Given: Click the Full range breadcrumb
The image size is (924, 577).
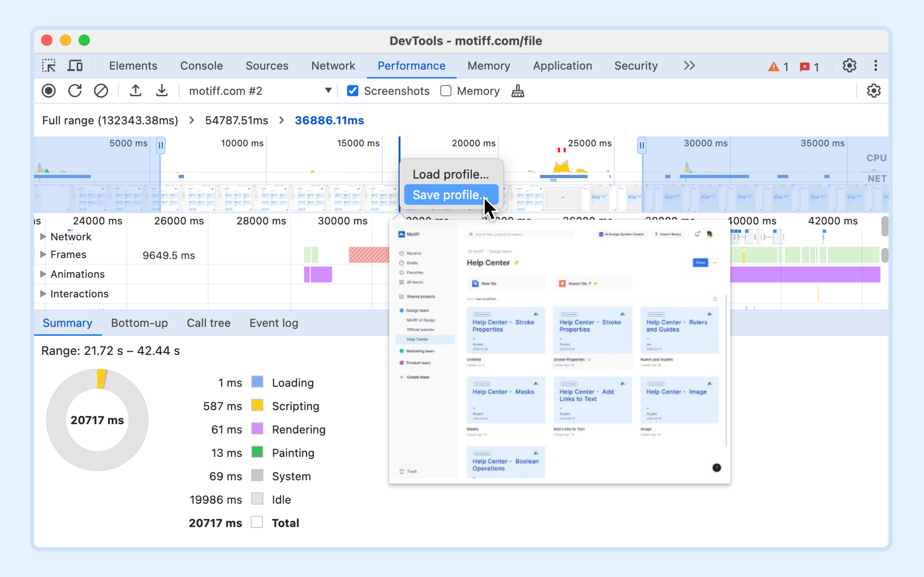Looking at the screenshot, I should tap(110, 120).
